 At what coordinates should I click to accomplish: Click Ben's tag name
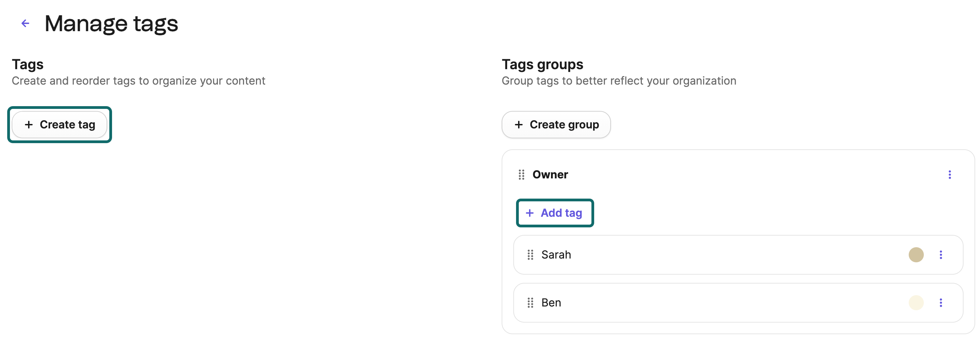pyautogui.click(x=551, y=302)
